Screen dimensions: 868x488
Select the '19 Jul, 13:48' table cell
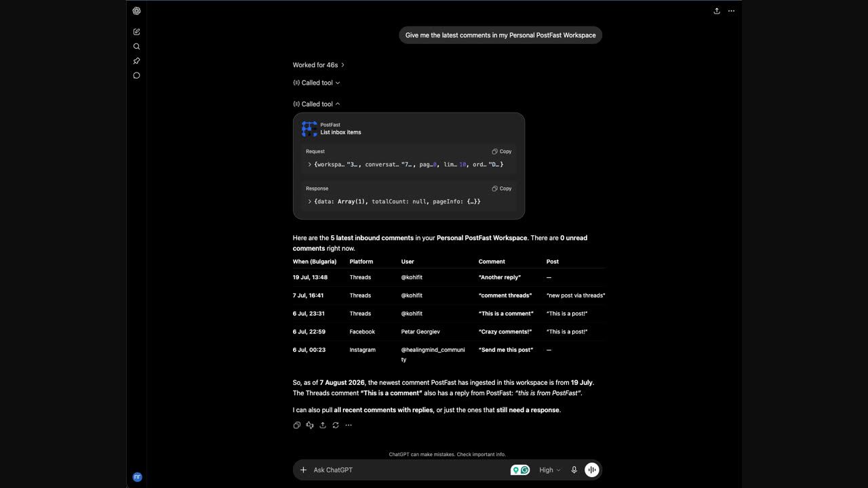310,277
